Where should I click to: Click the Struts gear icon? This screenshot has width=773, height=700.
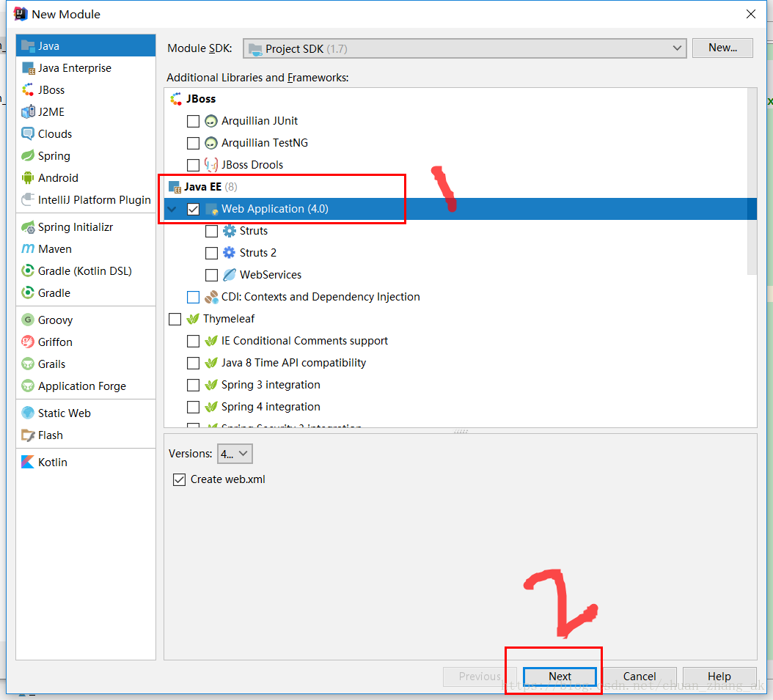tap(230, 231)
